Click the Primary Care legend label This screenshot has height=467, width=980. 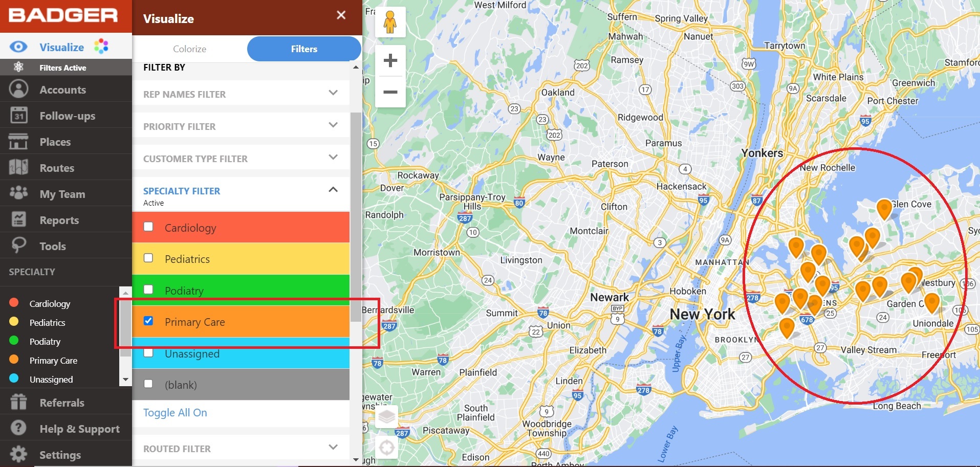(53, 361)
